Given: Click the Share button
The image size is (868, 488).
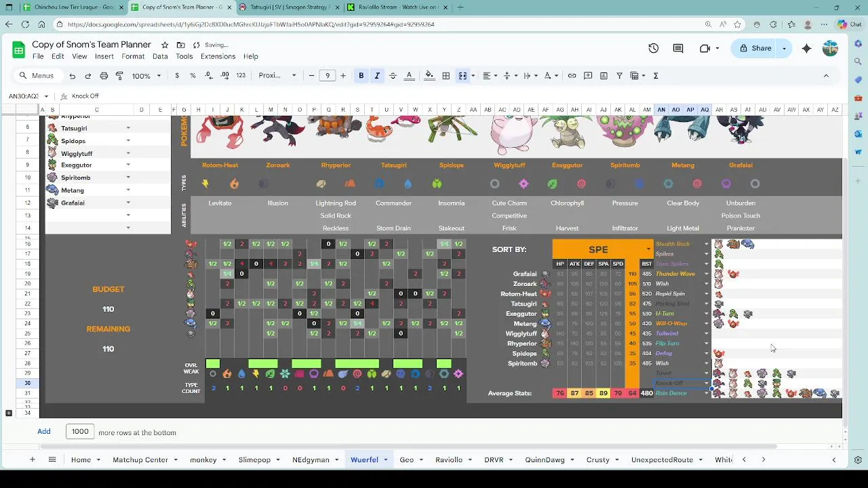Looking at the screenshot, I should click(x=755, y=48).
